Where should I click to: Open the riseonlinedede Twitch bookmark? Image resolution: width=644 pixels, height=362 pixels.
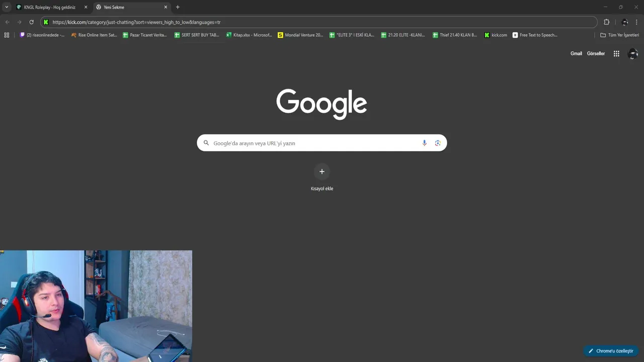click(42, 35)
